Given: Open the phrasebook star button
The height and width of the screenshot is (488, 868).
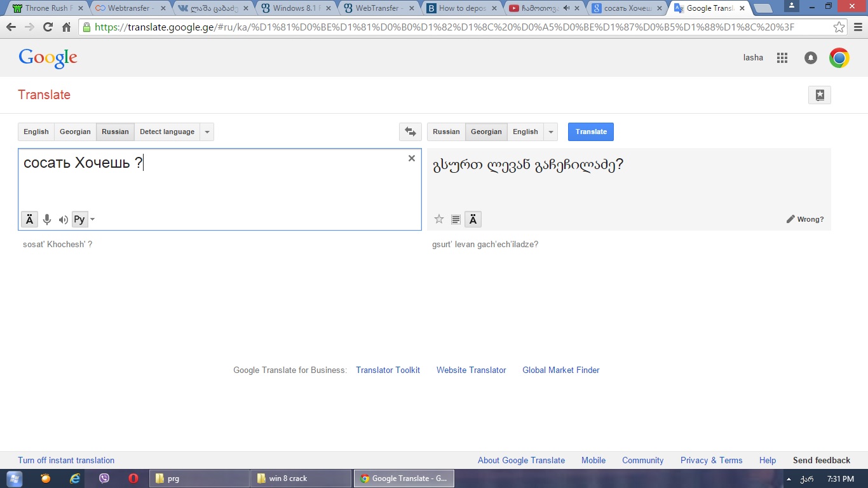Looking at the screenshot, I should click(820, 95).
